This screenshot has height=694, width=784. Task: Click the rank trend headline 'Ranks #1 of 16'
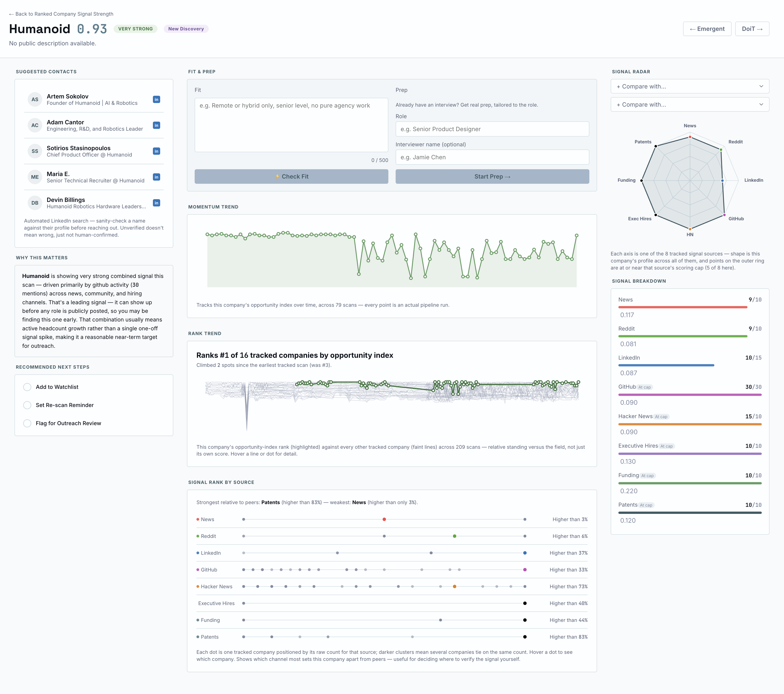(295, 355)
